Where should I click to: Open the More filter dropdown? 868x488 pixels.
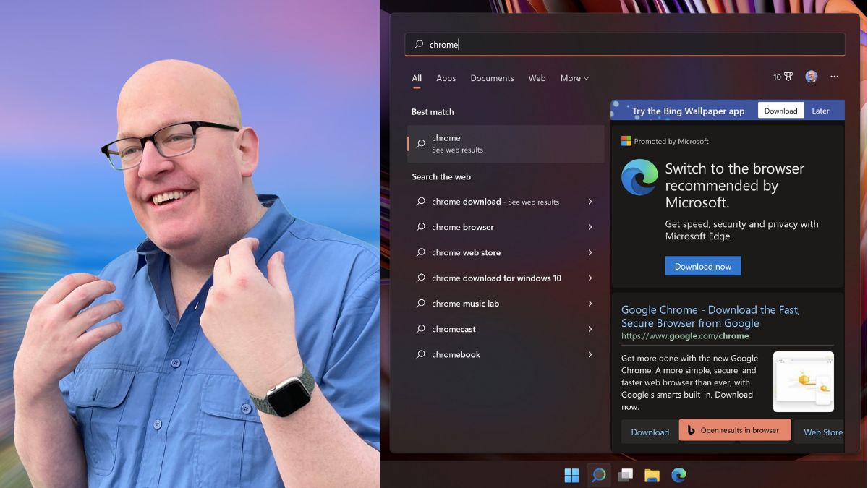(574, 78)
